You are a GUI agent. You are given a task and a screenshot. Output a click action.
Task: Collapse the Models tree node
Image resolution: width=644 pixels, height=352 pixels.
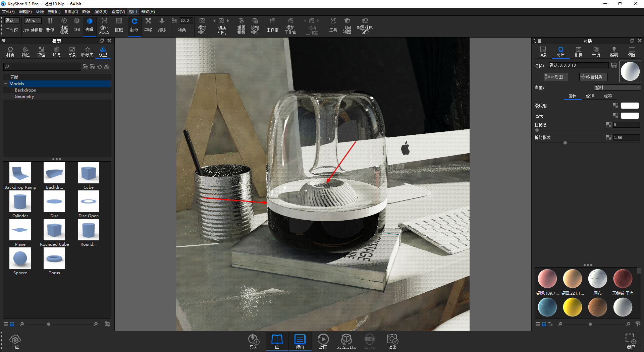click(x=6, y=84)
